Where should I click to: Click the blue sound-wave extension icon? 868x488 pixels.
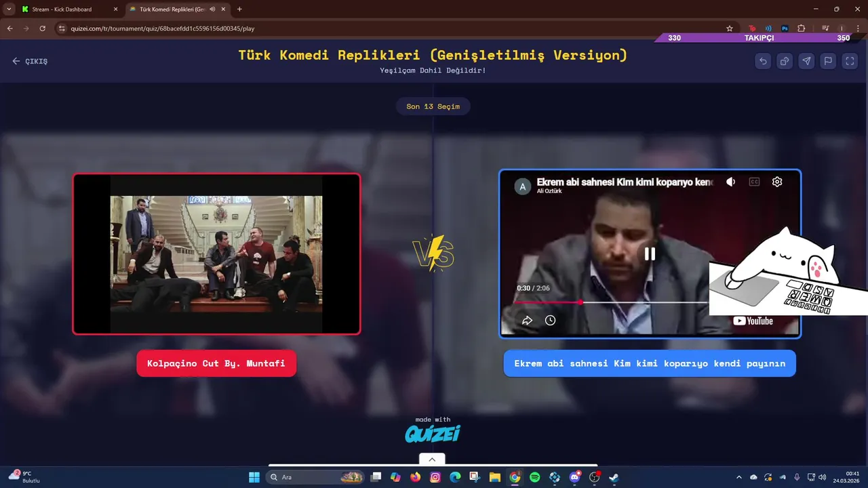coord(768,28)
